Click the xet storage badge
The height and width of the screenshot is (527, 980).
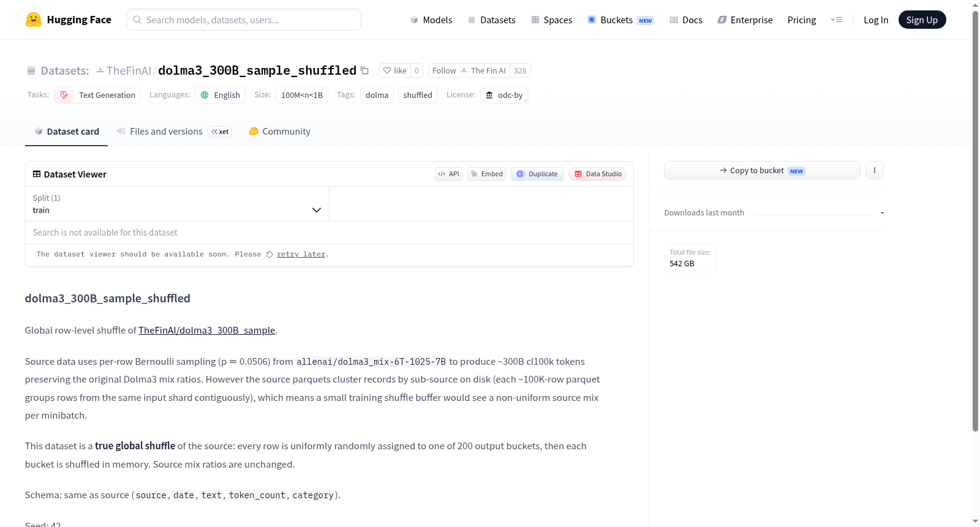point(220,132)
